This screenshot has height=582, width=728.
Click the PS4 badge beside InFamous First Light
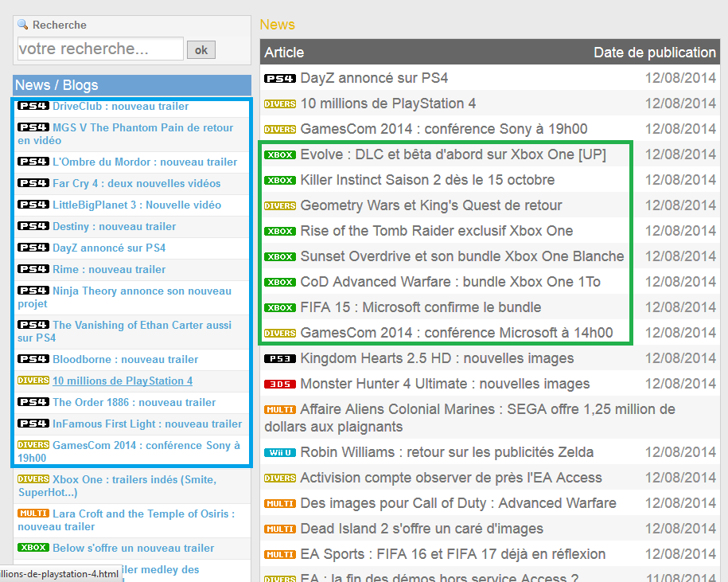[x=33, y=423]
